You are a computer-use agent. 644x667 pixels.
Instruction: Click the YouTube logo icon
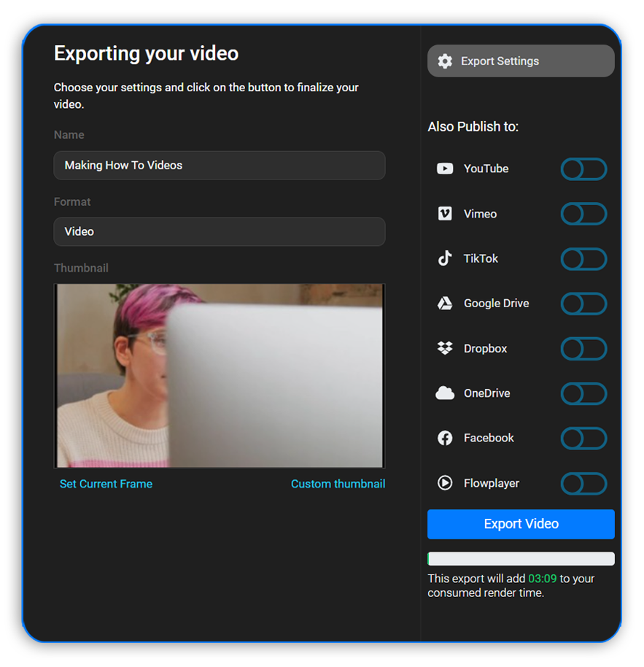[x=445, y=169]
